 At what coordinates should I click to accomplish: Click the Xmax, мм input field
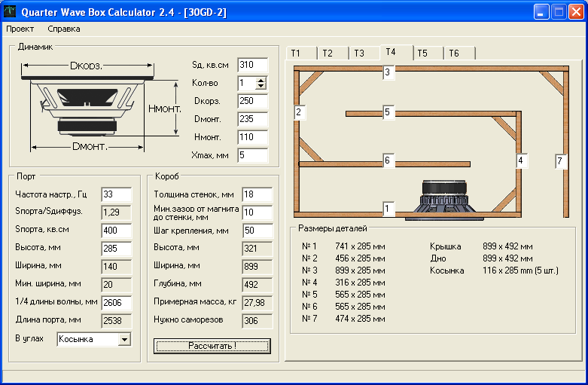click(x=252, y=155)
